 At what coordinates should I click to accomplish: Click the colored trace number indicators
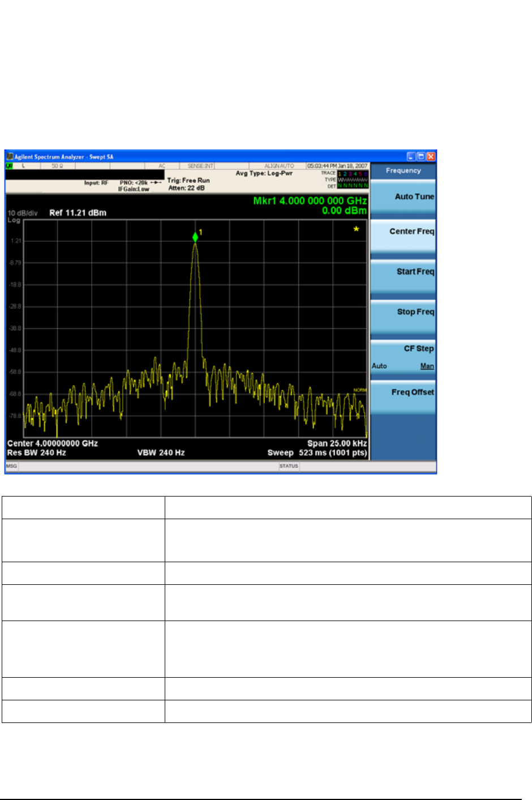pyautogui.click(x=353, y=173)
